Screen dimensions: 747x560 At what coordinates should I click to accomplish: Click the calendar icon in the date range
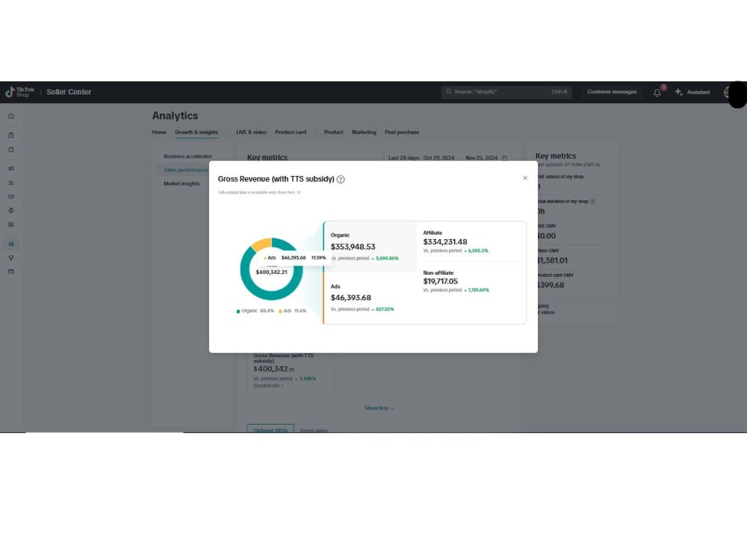504,158
